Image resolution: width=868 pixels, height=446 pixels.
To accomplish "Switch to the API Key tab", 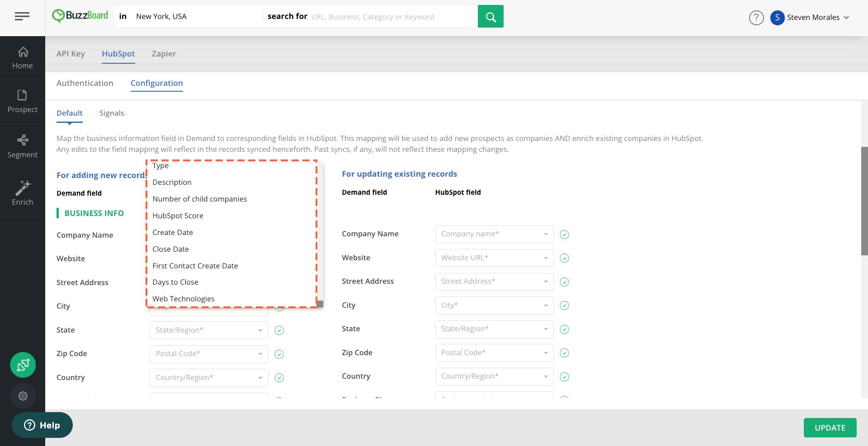I will (x=71, y=54).
